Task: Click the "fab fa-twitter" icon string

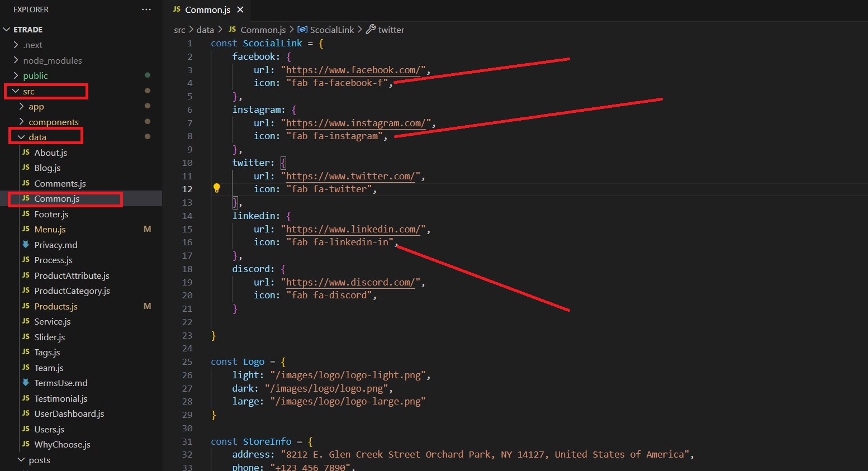Action: click(329, 189)
